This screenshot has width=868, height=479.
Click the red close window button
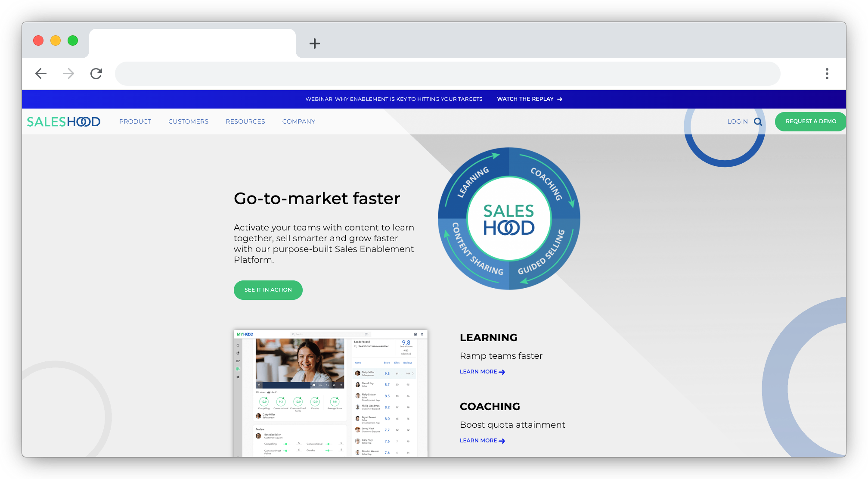(x=38, y=40)
